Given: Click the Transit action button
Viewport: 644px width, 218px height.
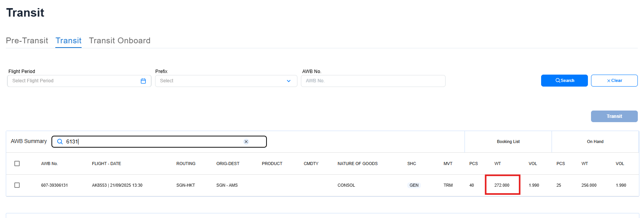Looking at the screenshot, I should point(614,116).
